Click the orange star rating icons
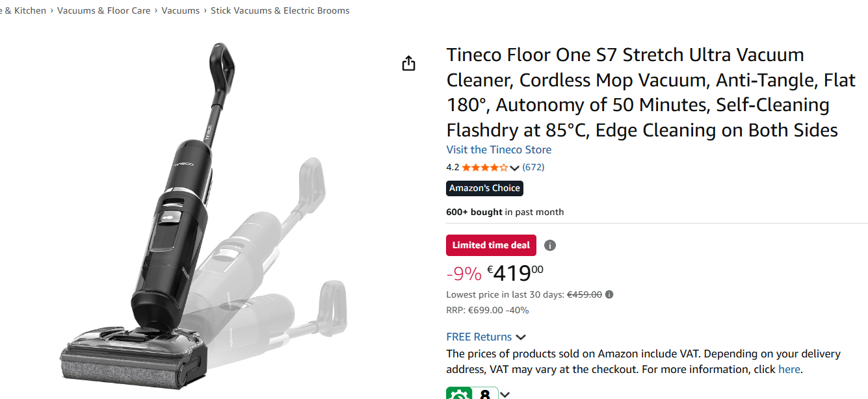Screen dimensions: 868x399 tap(485, 168)
